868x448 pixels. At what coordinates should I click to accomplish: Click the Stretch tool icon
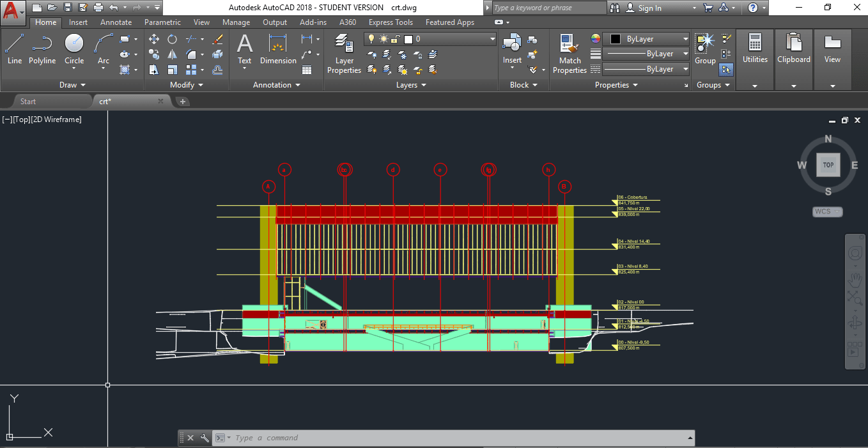(x=154, y=70)
